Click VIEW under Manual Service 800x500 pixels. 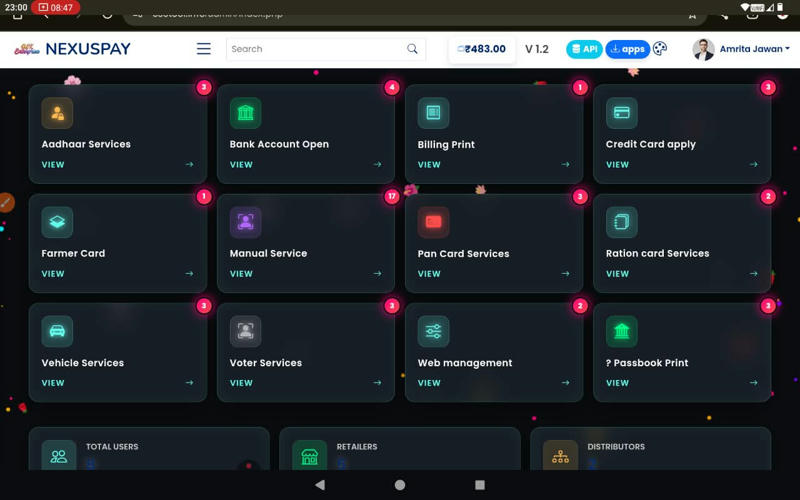(x=241, y=274)
